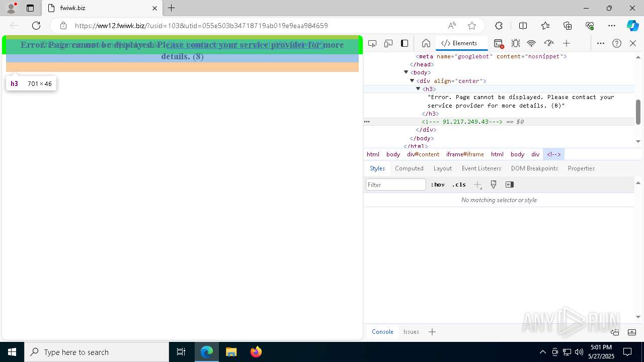Activate the inspect element picker tool
The image size is (644, 362).
[372, 43]
